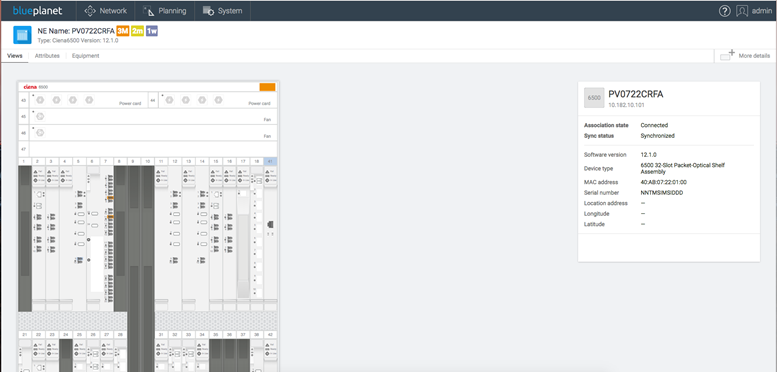Screen dimensions: 777x372
Task: Click the admin user profile icon
Action: click(x=742, y=11)
